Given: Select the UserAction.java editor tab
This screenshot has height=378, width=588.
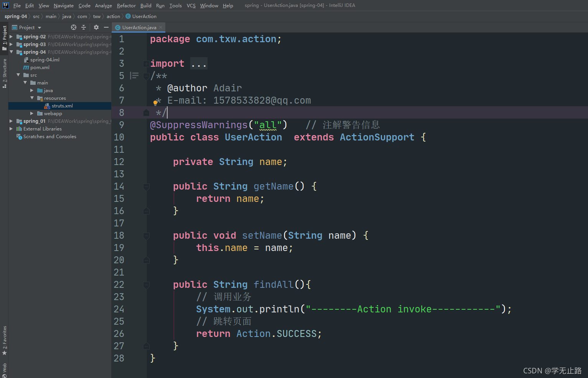Looking at the screenshot, I should (138, 27).
